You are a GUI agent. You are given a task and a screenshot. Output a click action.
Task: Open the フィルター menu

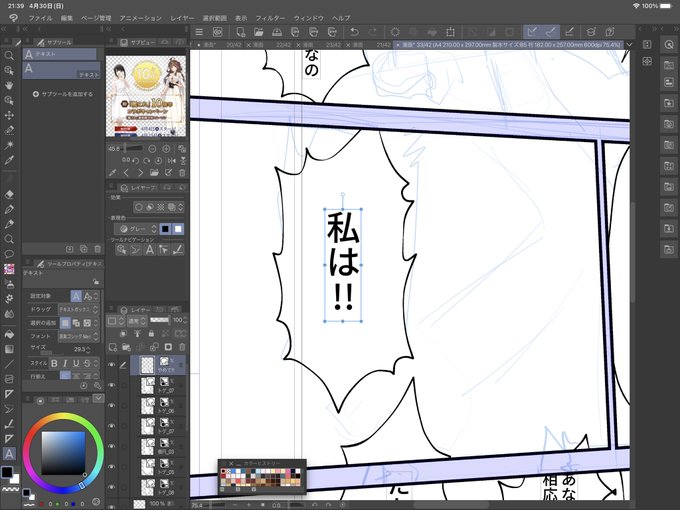[x=270, y=18]
